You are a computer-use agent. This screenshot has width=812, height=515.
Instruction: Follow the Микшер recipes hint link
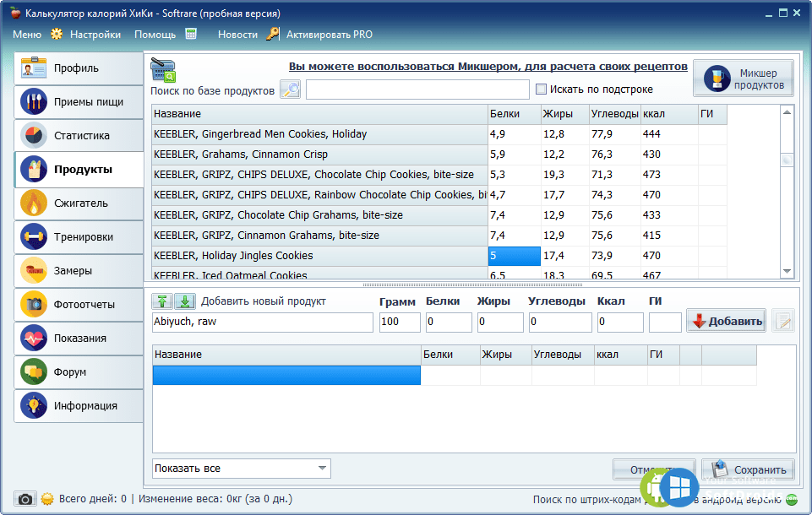coord(488,66)
